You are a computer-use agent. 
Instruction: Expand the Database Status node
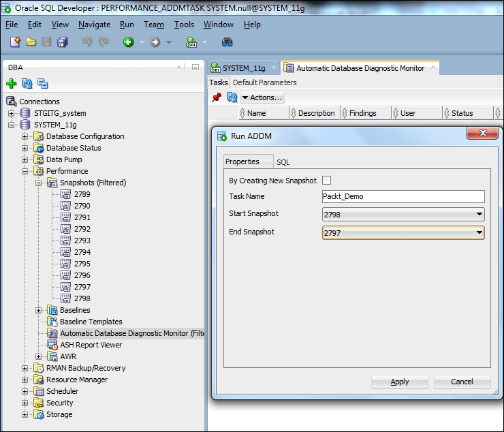click(25, 148)
